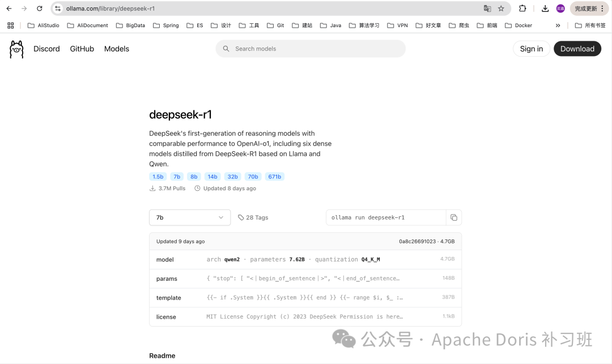The height and width of the screenshot is (364, 612).
Task: Click the deepseek-r1 page heading
Action: [180, 114]
